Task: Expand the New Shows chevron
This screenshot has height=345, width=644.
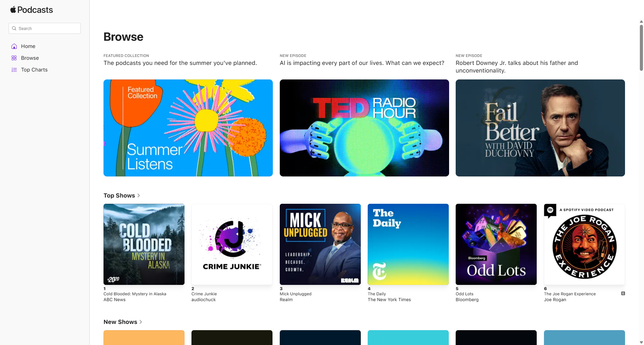Action: (x=141, y=322)
